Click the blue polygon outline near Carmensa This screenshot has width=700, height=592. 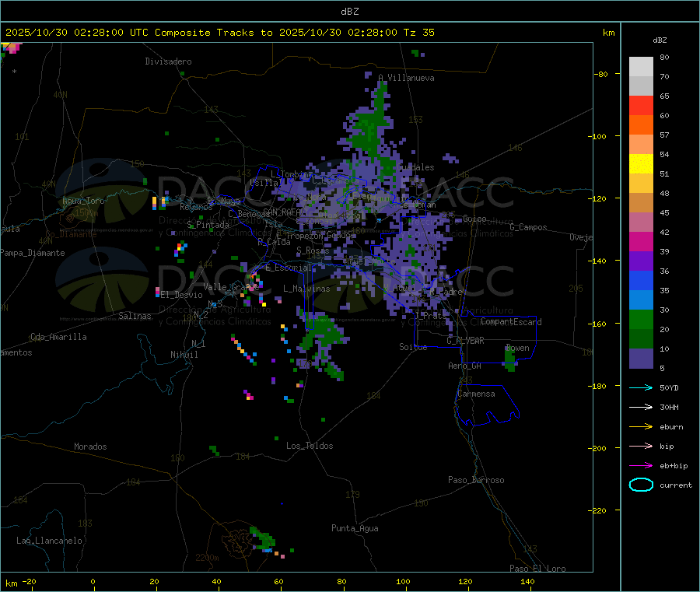[487, 405]
